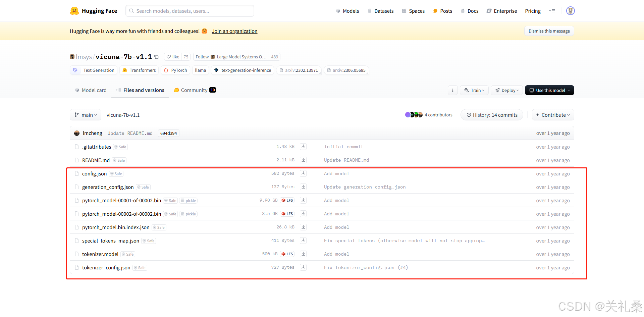This screenshot has width=644, height=317.
Task: View History: 14 commits
Action: coord(492,115)
